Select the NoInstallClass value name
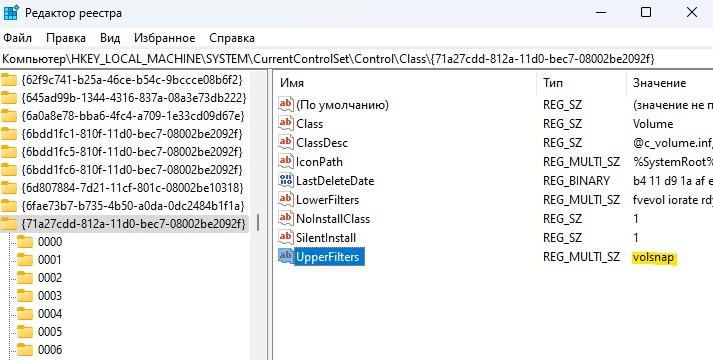The image size is (713, 360). coord(333,219)
